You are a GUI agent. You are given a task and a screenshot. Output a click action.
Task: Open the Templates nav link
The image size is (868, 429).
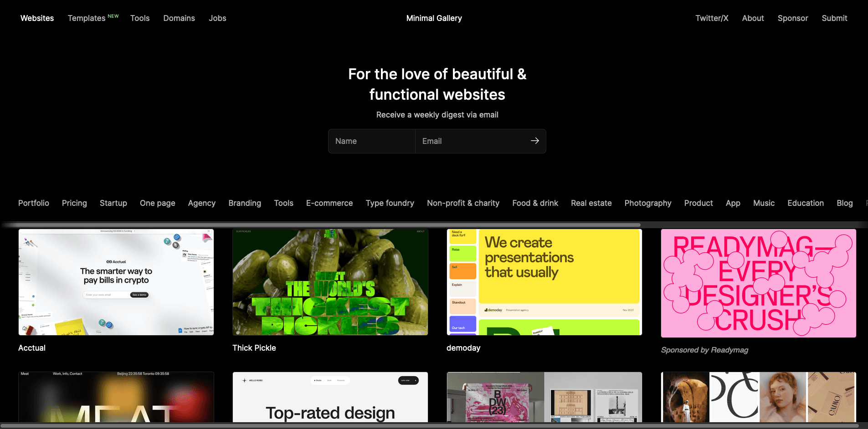point(87,18)
